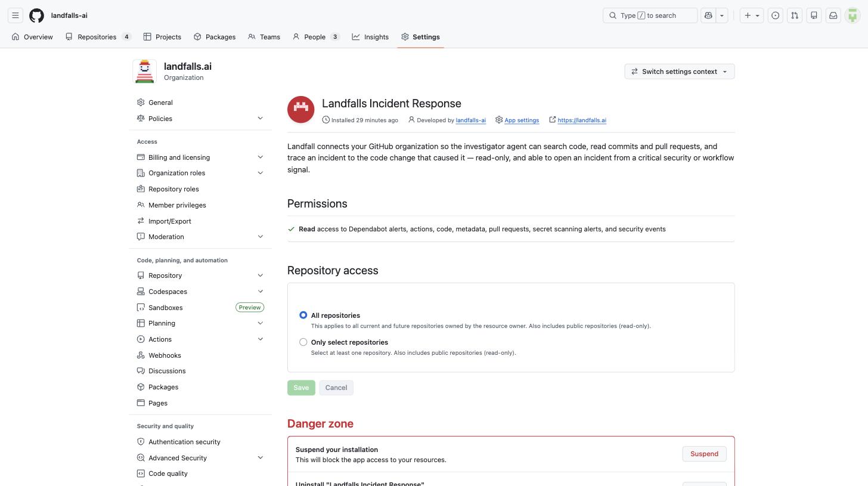
Task: Expand the Actions chevron
Action: click(x=260, y=339)
